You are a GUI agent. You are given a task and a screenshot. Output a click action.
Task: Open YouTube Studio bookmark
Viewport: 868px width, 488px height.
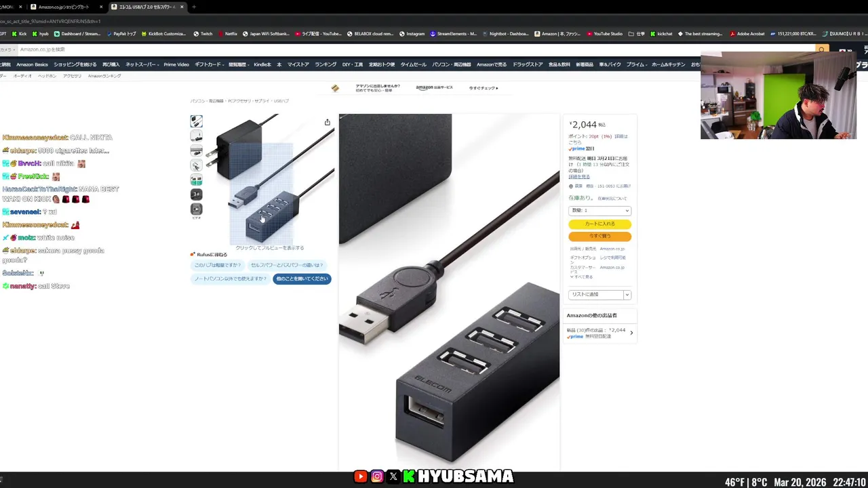[604, 33]
